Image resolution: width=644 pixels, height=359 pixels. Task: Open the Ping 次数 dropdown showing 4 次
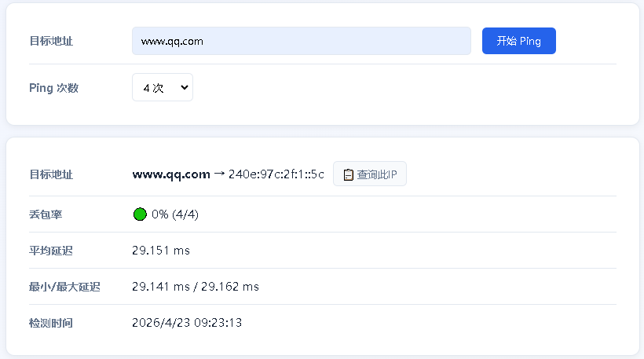(x=161, y=88)
